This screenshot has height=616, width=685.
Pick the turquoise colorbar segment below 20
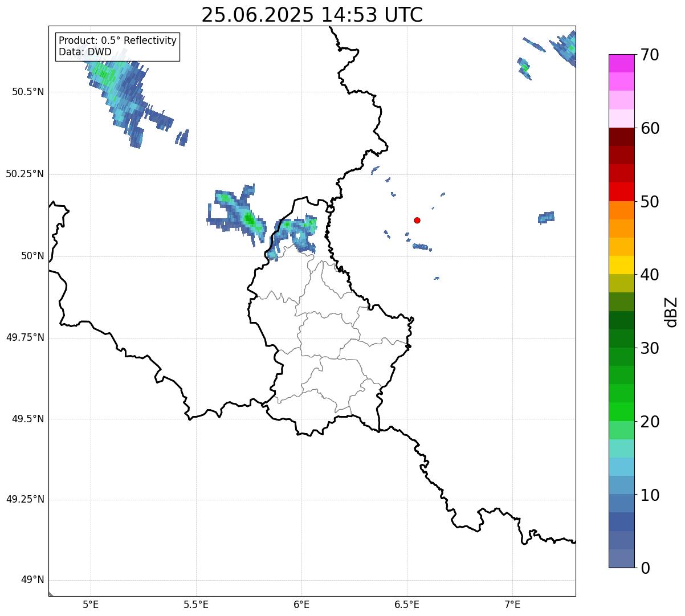tap(621, 448)
